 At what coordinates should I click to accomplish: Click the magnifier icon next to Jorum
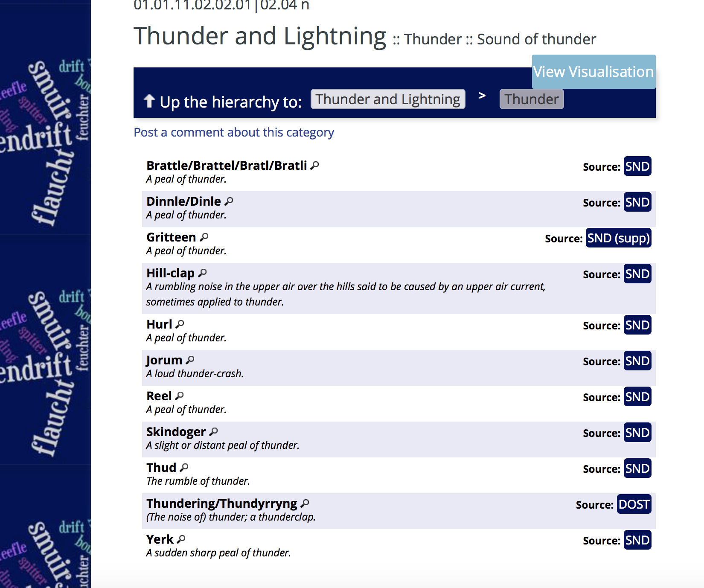point(190,360)
